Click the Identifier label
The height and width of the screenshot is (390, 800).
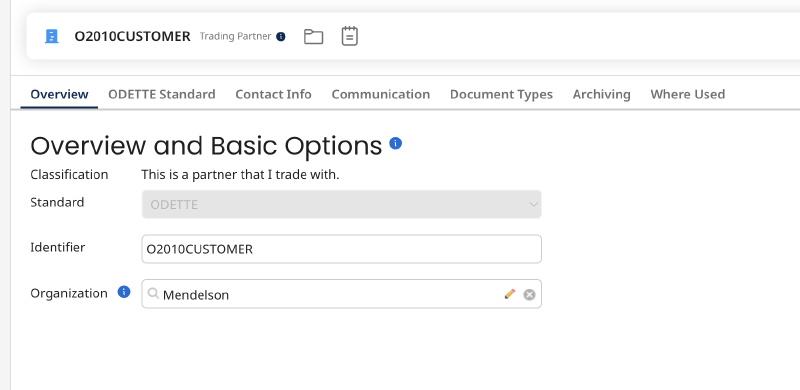click(x=58, y=247)
